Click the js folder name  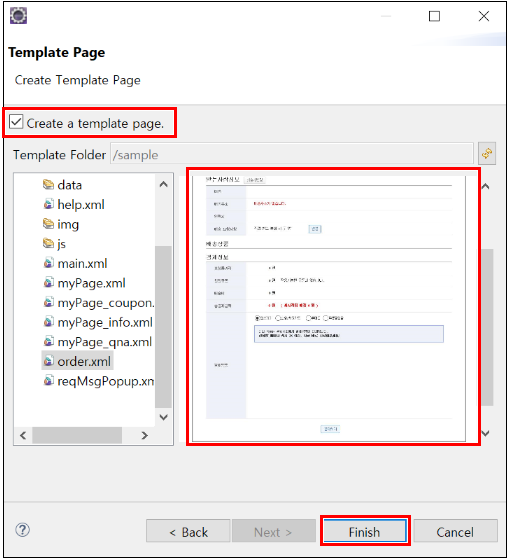pos(62,244)
